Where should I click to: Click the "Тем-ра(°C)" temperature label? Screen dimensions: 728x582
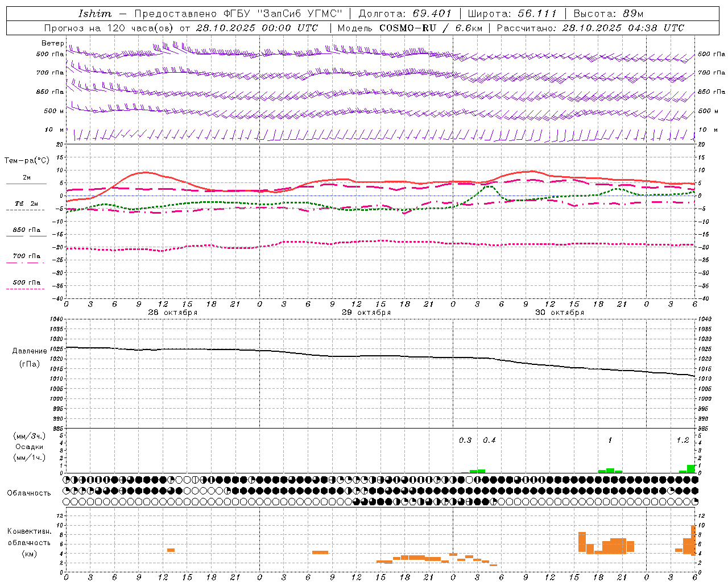coord(27,161)
